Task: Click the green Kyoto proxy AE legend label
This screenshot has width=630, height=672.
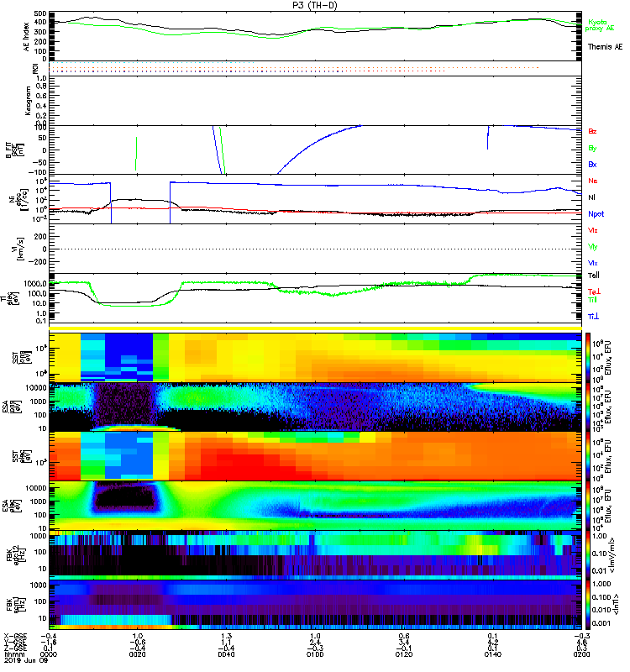Action: (x=600, y=25)
